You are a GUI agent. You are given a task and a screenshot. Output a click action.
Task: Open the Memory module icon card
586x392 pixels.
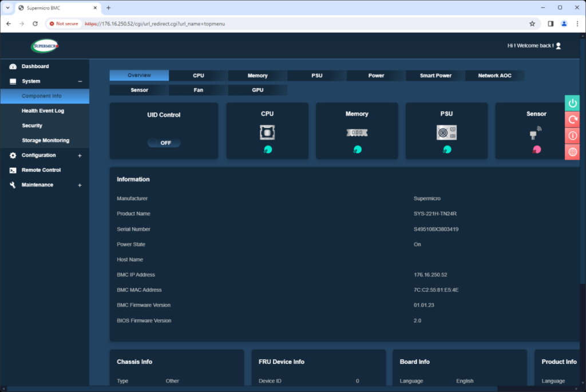point(357,132)
